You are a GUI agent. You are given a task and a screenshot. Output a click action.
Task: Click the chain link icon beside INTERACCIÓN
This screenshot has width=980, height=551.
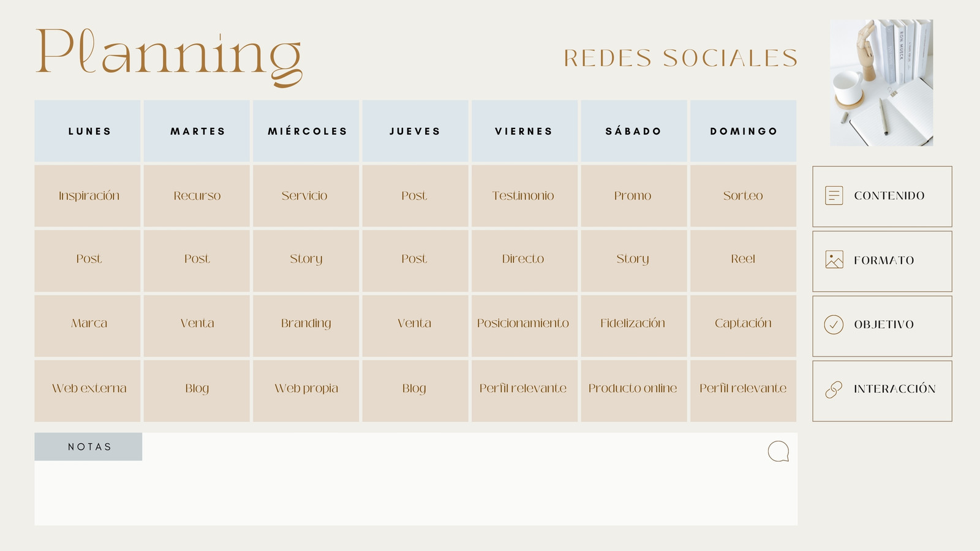(834, 389)
